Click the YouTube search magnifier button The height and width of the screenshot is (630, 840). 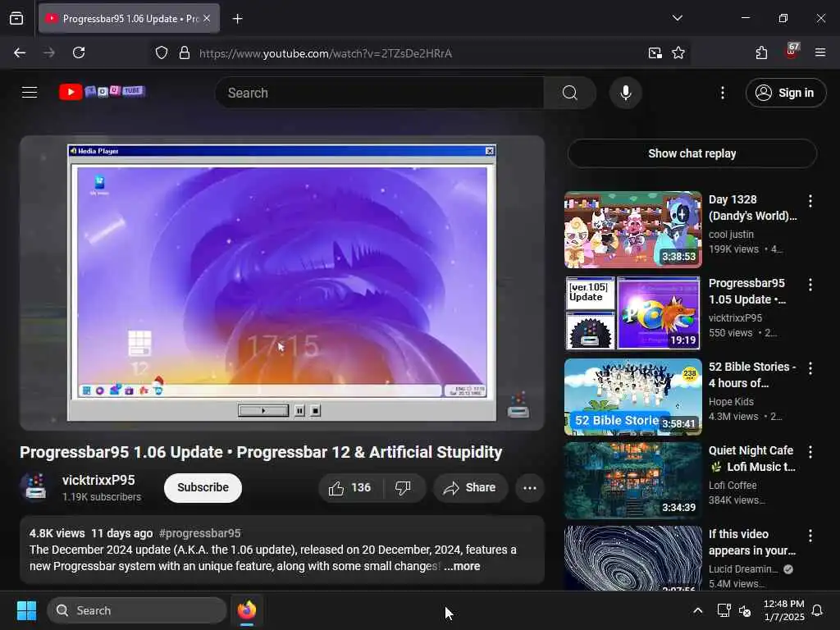point(569,93)
